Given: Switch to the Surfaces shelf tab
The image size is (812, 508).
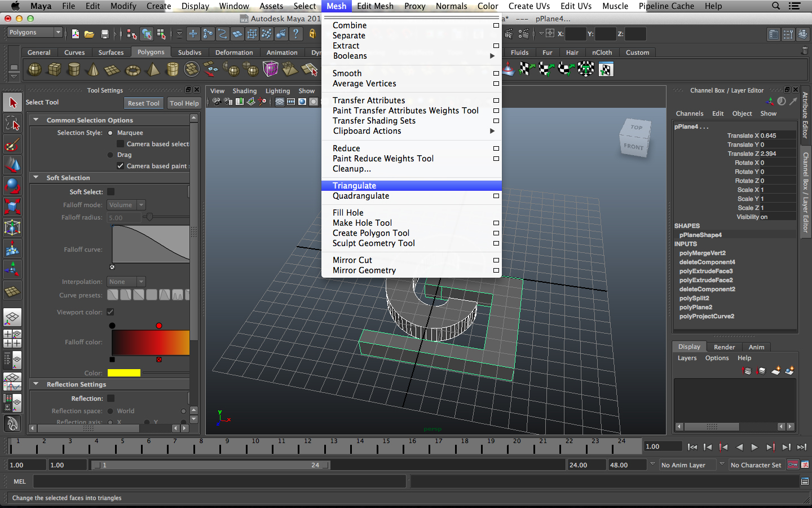Looking at the screenshot, I should 111,52.
